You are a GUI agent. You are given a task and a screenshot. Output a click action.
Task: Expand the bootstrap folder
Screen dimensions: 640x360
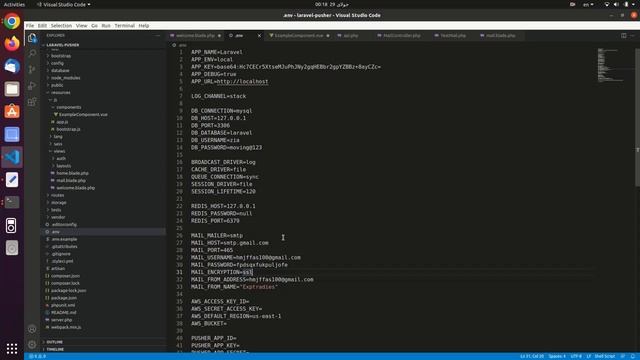(x=61, y=56)
